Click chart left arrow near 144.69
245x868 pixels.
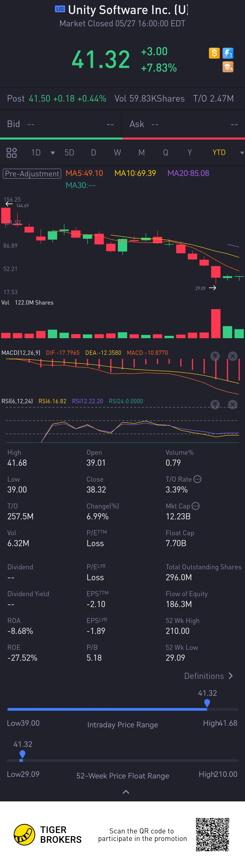pos(9,204)
